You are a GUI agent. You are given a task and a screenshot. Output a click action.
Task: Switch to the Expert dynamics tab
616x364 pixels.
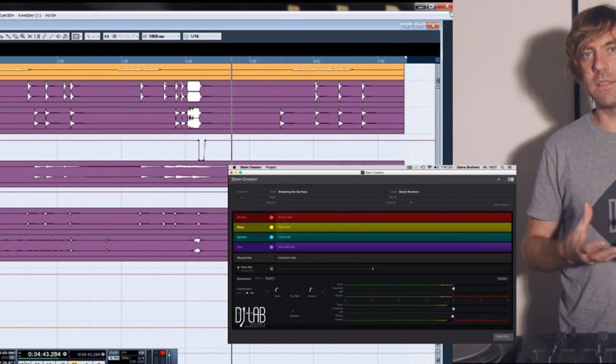click(x=269, y=278)
